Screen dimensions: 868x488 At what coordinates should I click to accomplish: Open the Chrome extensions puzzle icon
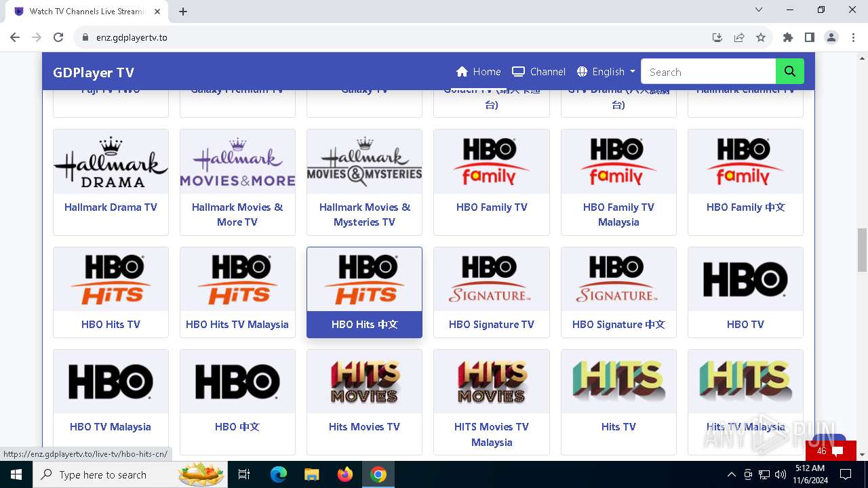[x=787, y=37]
